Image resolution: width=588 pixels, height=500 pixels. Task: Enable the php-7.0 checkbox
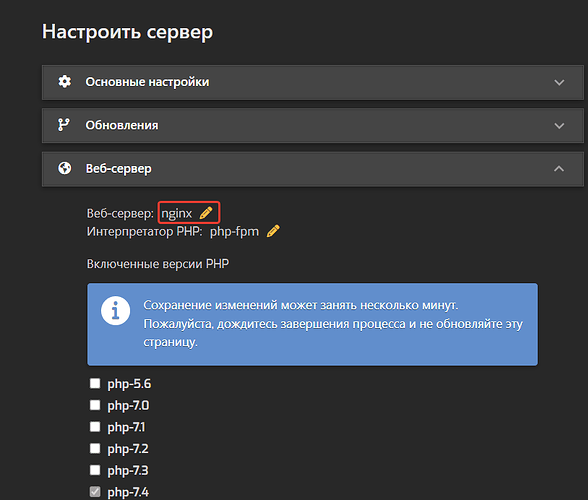coord(95,405)
